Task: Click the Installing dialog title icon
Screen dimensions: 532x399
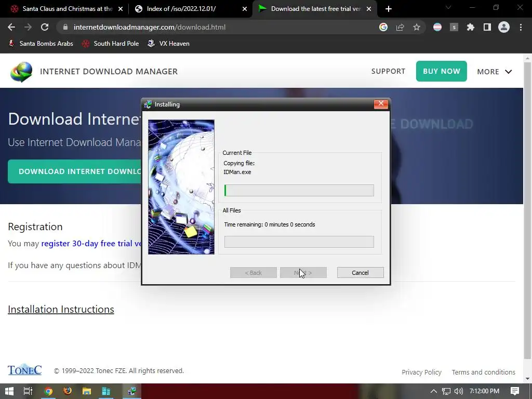Action: click(148, 104)
